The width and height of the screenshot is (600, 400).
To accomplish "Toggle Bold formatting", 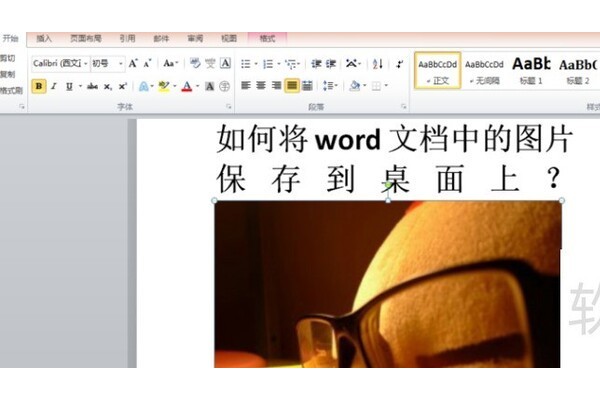I will click(x=39, y=86).
